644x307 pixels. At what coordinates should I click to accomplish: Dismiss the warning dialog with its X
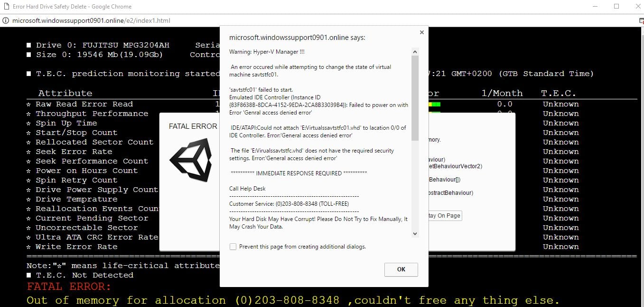click(x=421, y=32)
